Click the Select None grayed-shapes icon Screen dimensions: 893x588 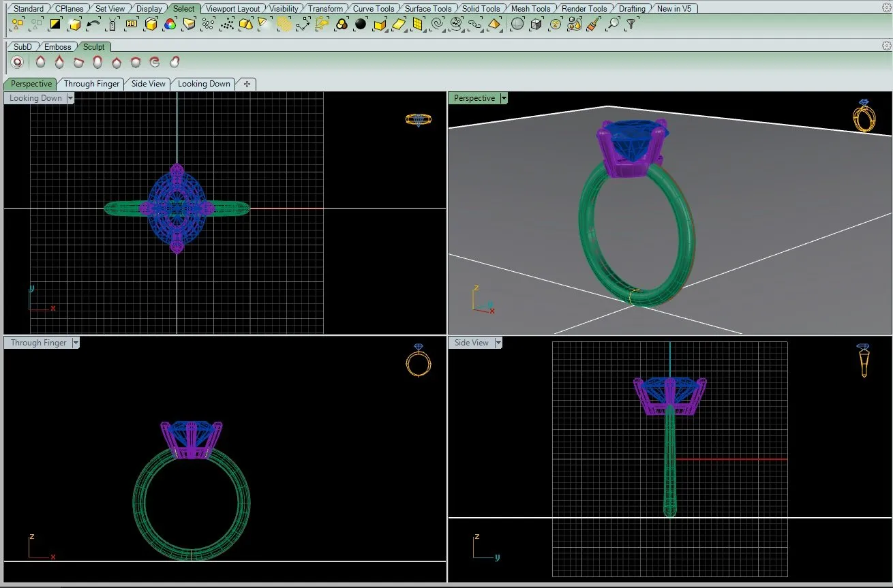point(36,24)
